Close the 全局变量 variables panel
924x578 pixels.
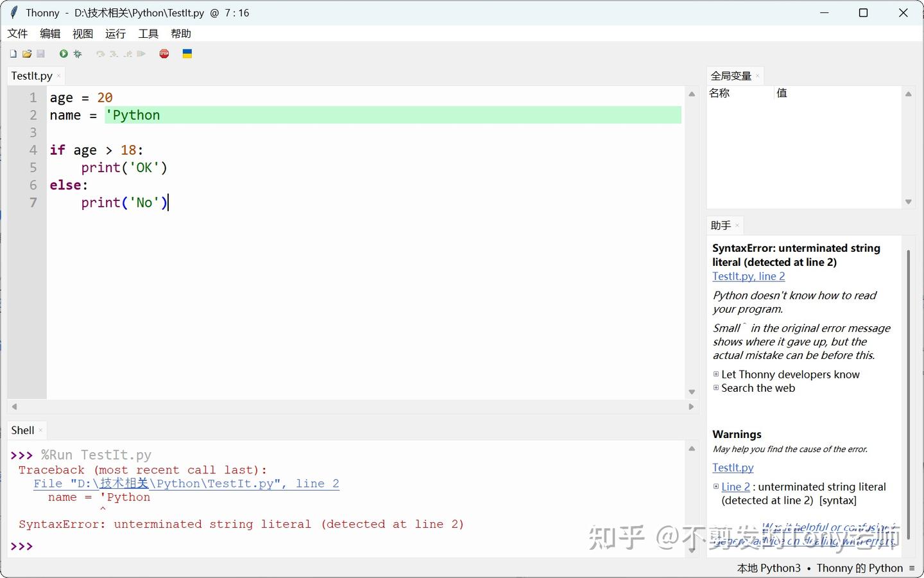click(x=758, y=76)
